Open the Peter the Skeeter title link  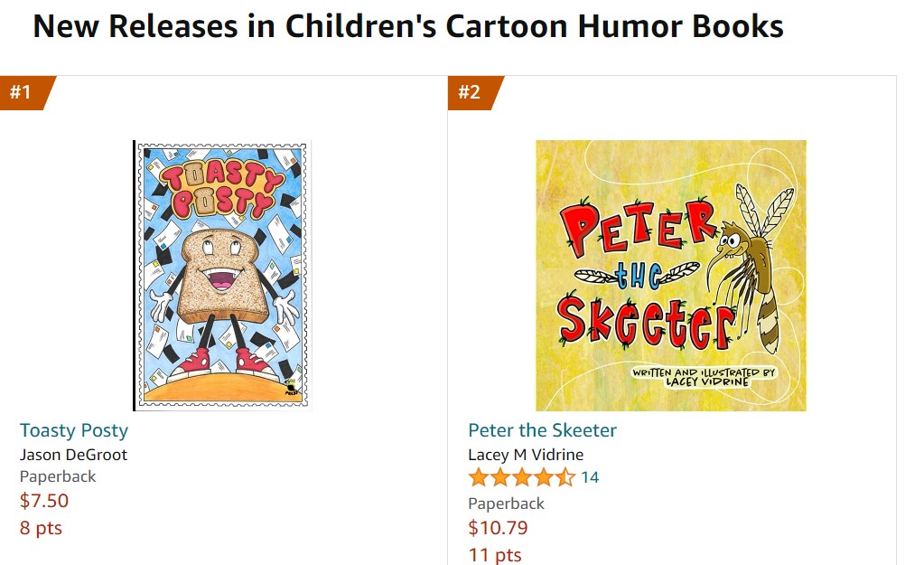(542, 430)
